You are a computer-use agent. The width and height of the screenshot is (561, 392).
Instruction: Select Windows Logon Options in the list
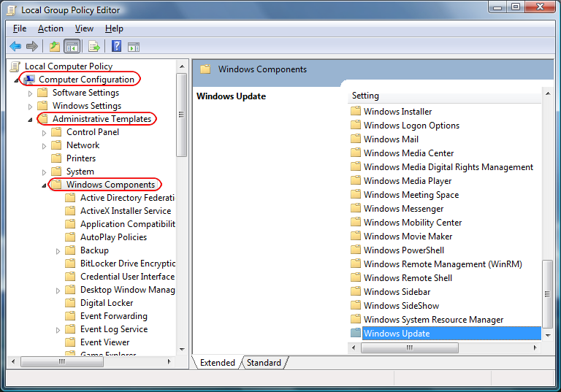[411, 125]
